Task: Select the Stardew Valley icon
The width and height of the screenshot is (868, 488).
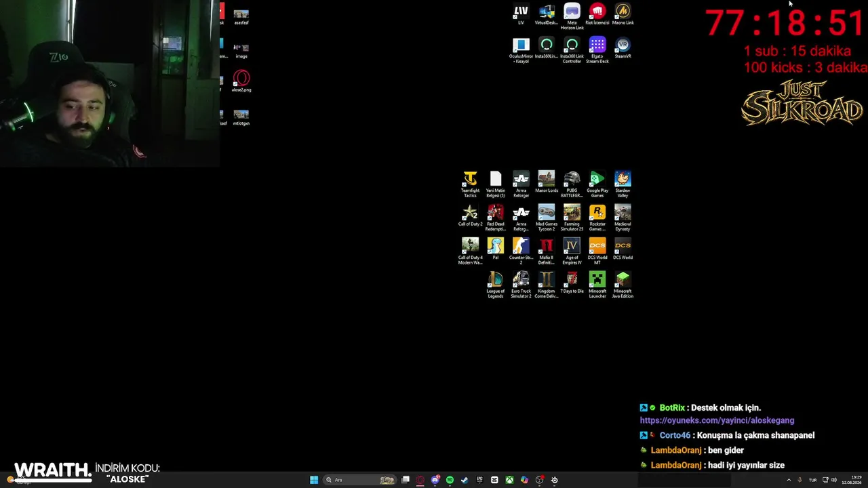Action: pos(623,184)
